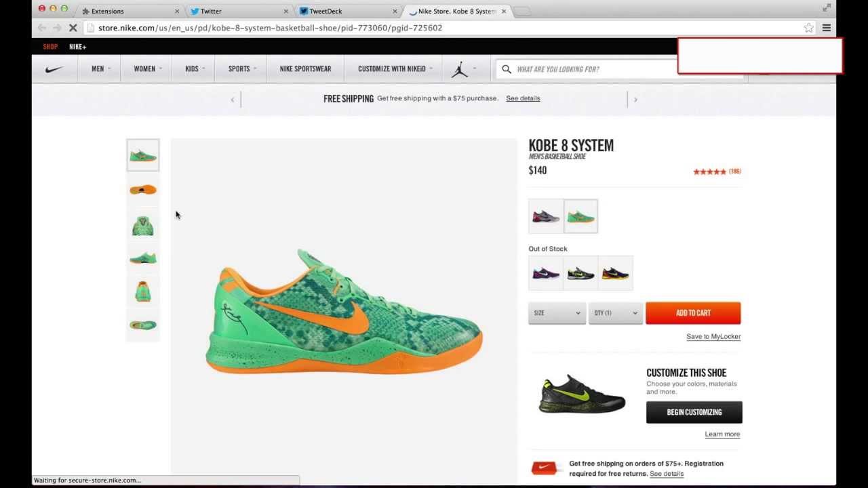Click the Nike swoosh logo

(x=54, y=69)
